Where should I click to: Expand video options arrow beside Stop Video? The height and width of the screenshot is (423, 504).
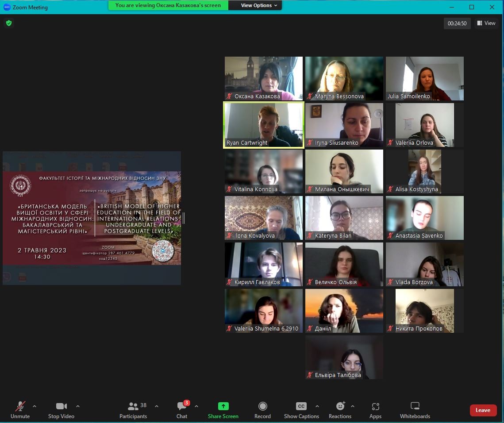click(78, 406)
